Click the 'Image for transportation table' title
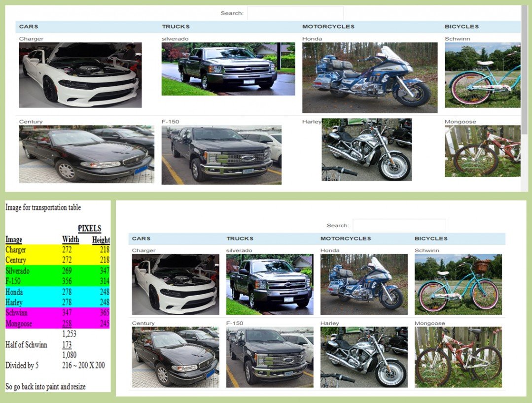 tap(43, 207)
